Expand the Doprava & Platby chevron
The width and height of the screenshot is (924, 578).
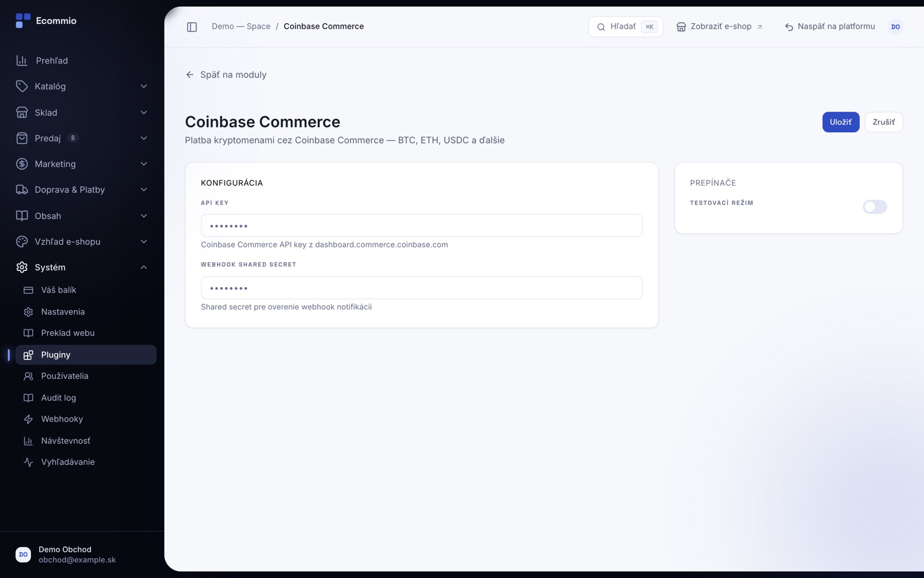144,189
